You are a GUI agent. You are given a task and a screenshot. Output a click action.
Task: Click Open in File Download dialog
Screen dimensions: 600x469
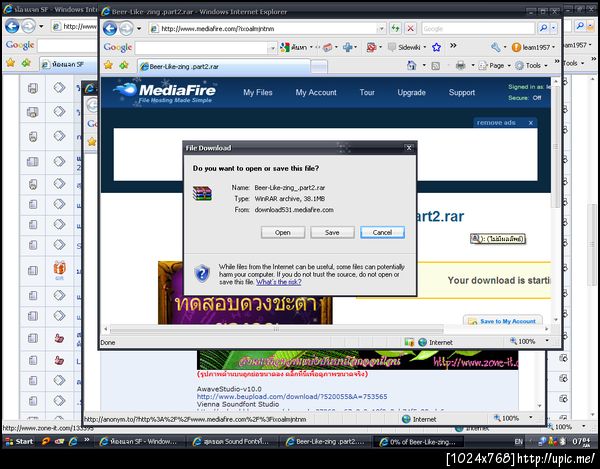(x=282, y=232)
